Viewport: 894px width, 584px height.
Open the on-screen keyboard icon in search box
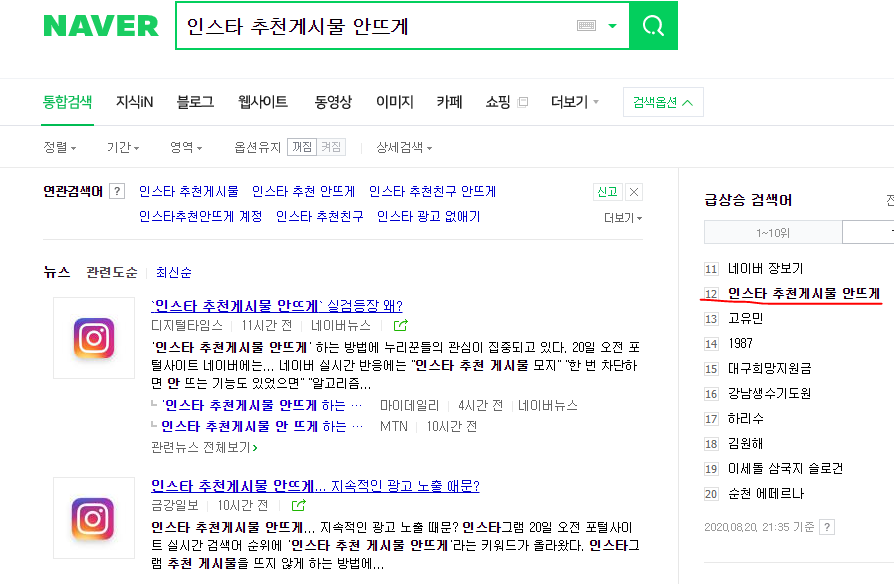pyautogui.click(x=586, y=26)
